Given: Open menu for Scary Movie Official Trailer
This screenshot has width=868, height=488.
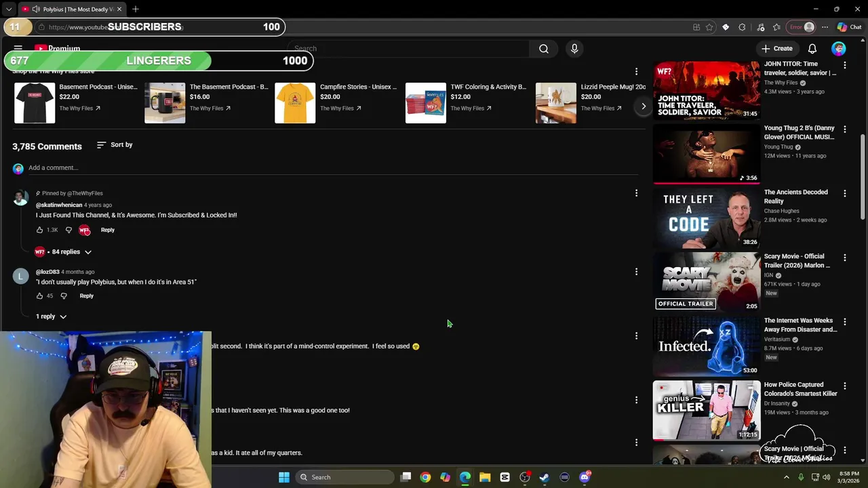Looking at the screenshot, I should click(845, 258).
